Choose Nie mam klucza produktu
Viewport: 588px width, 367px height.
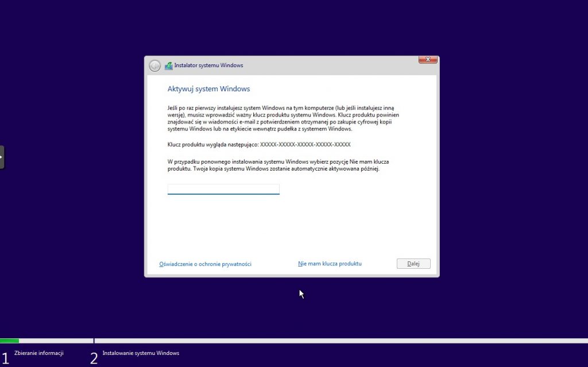tap(330, 264)
